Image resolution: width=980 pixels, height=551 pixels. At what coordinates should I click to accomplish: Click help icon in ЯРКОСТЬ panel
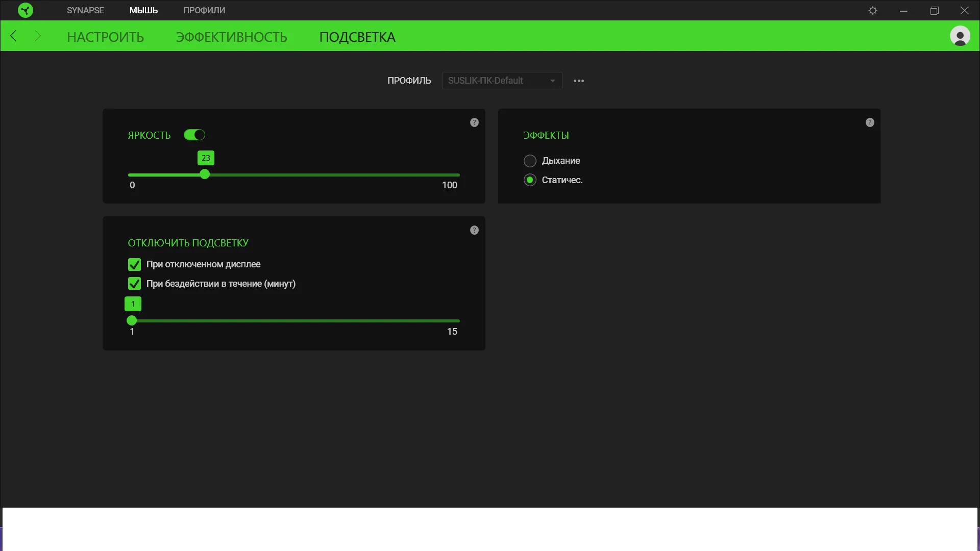474,122
